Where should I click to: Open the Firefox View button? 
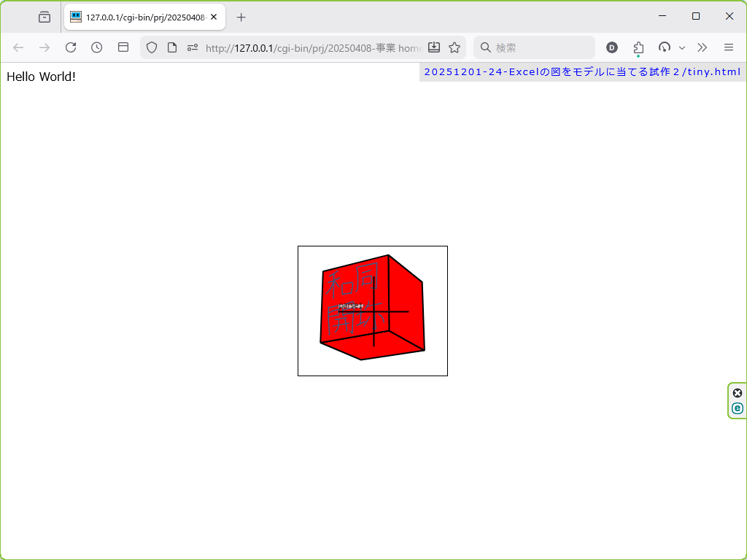44,17
